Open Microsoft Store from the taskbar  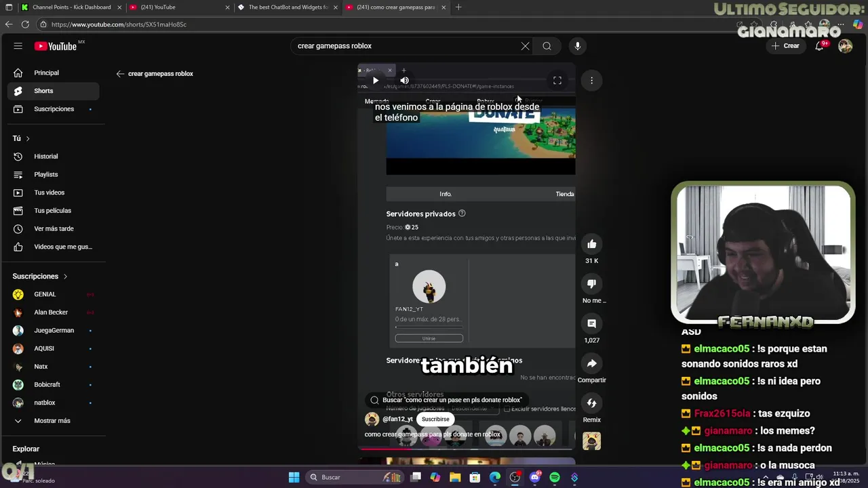pyautogui.click(x=475, y=478)
